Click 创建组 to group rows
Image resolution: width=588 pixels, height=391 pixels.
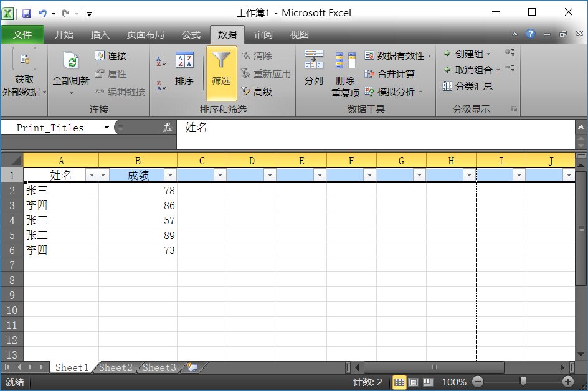click(467, 55)
